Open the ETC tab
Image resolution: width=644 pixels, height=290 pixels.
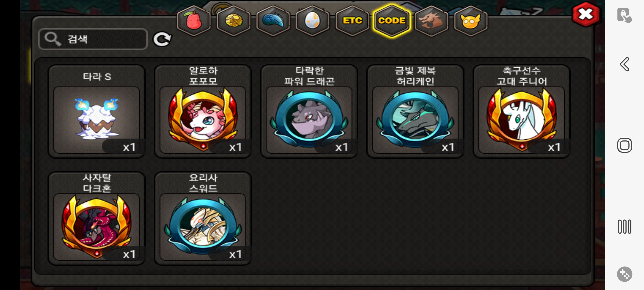pyautogui.click(x=352, y=21)
